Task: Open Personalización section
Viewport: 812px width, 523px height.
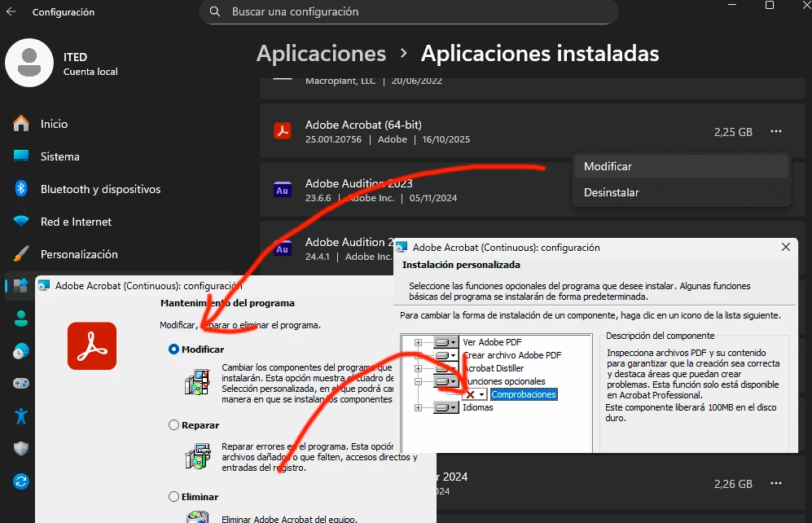Action: pos(79,254)
